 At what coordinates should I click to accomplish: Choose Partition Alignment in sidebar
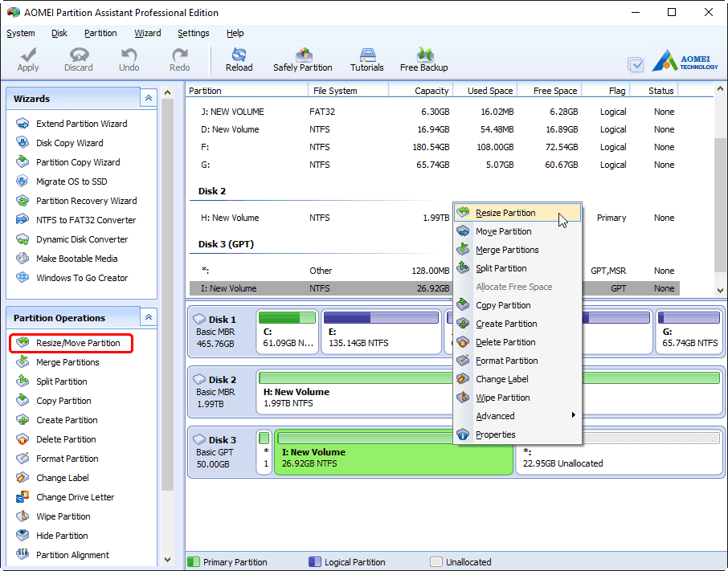[x=63, y=555]
